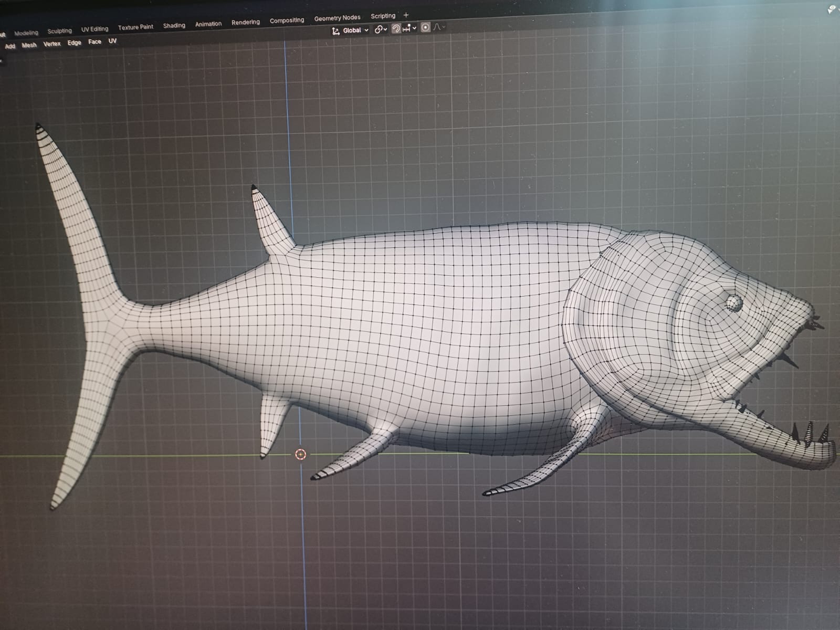Screen dimensions: 840x630
Task: Switch to the Modeling workspace tab
Action: coord(26,33)
